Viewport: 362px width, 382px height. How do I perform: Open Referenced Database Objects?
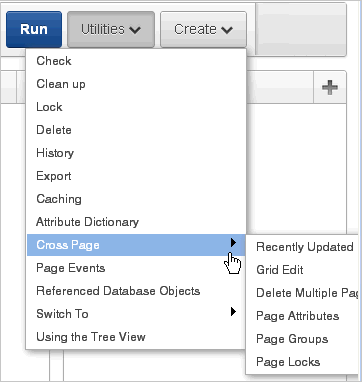pos(136,291)
